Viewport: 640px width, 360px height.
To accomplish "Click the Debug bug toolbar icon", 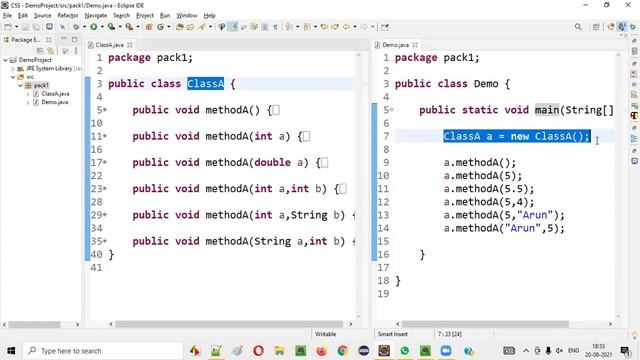I will (76, 27).
